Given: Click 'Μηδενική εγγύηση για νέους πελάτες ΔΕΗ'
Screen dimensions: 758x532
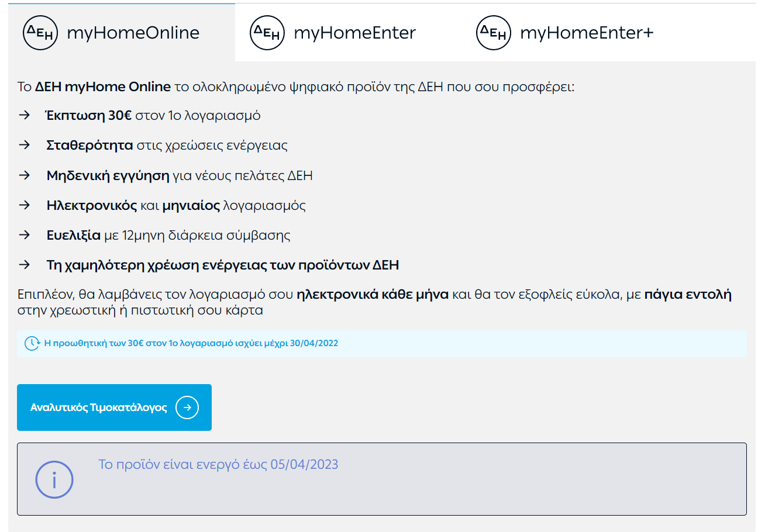Looking at the screenshot, I should pos(180,175).
